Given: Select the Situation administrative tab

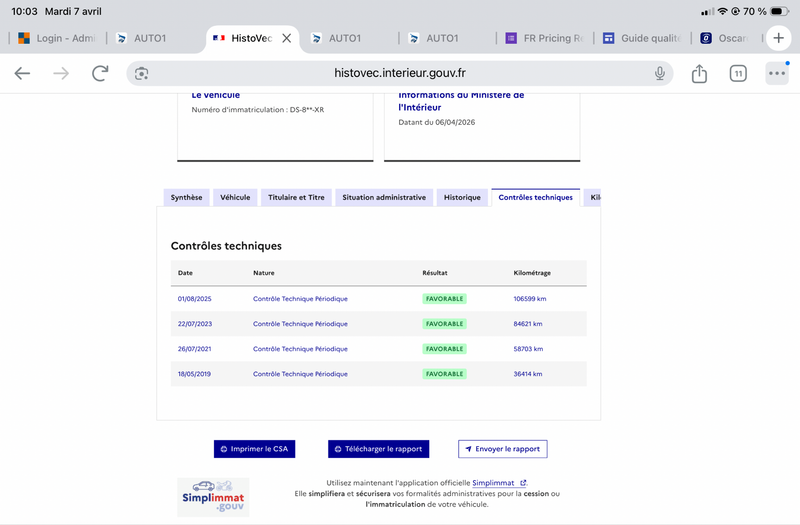Looking at the screenshot, I should pos(384,197).
